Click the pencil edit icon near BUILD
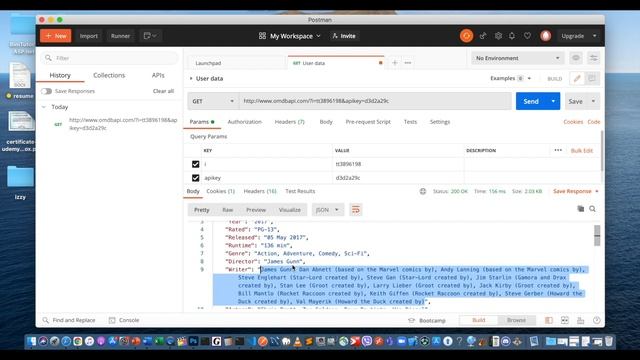The image size is (640, 360). point(577,78)
